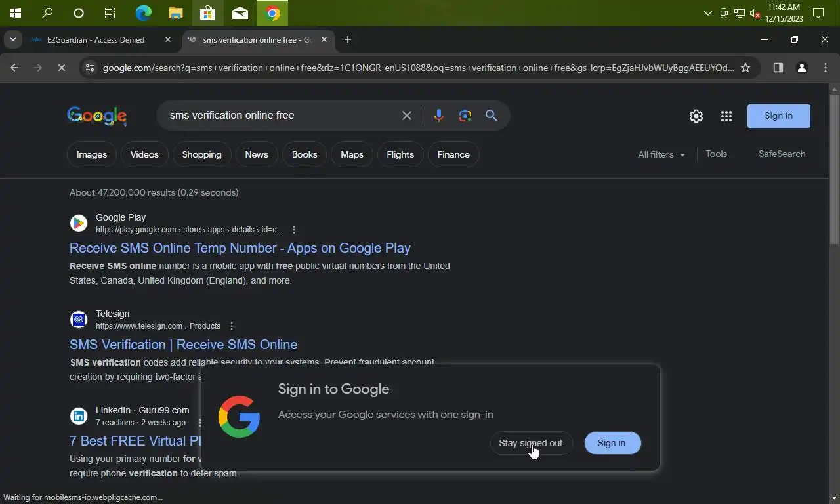Show hidden system tray icons
Screen dimensions: 840x504
[x=707, y=13]
